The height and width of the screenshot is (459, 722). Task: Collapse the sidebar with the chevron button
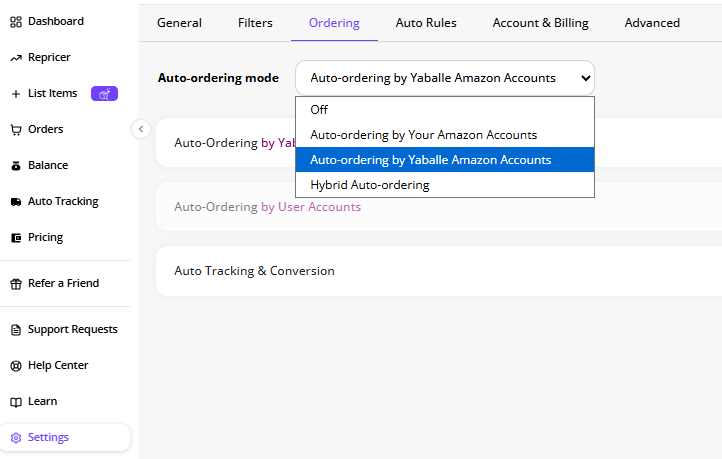pyautogui.click(x=141, y=129)
